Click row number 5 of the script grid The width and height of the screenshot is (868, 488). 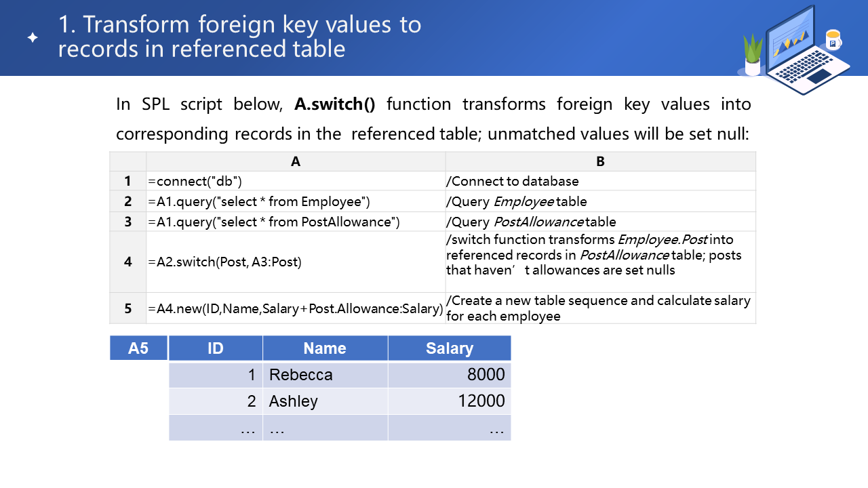tap(128, 308)
